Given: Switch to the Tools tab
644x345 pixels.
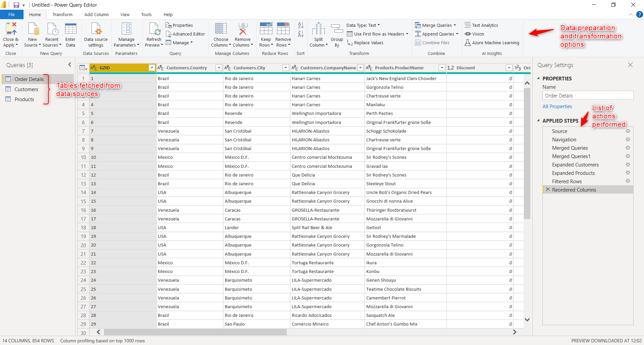Looking at the screenshot, I should coord(146,14).
